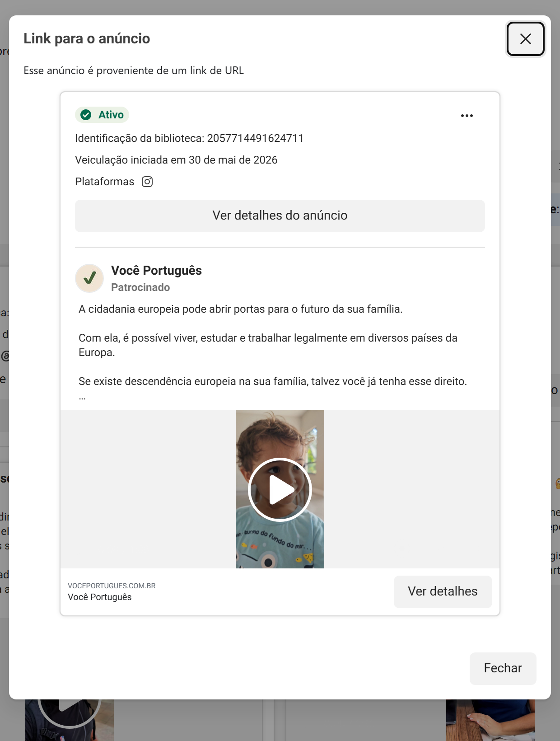Open the three-dot options menu of the ad
This screenshot has height=741, width=560.
467,116
